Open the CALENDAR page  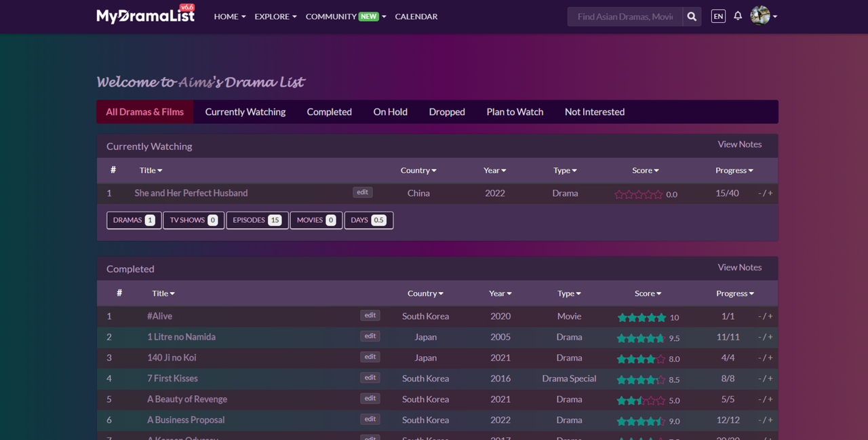click(x=416, y=16)
